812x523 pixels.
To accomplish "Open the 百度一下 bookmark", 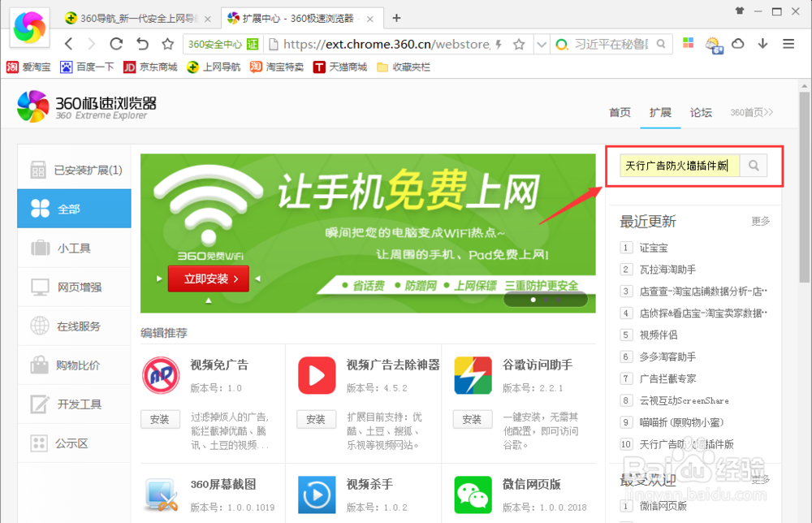I will tap(87, 67).
